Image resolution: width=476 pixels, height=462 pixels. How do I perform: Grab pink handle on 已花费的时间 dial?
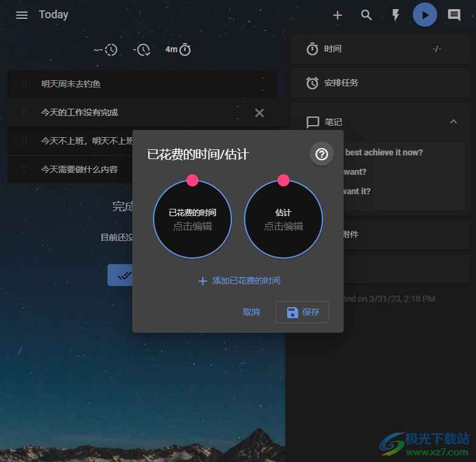click(x=192, y=180)
